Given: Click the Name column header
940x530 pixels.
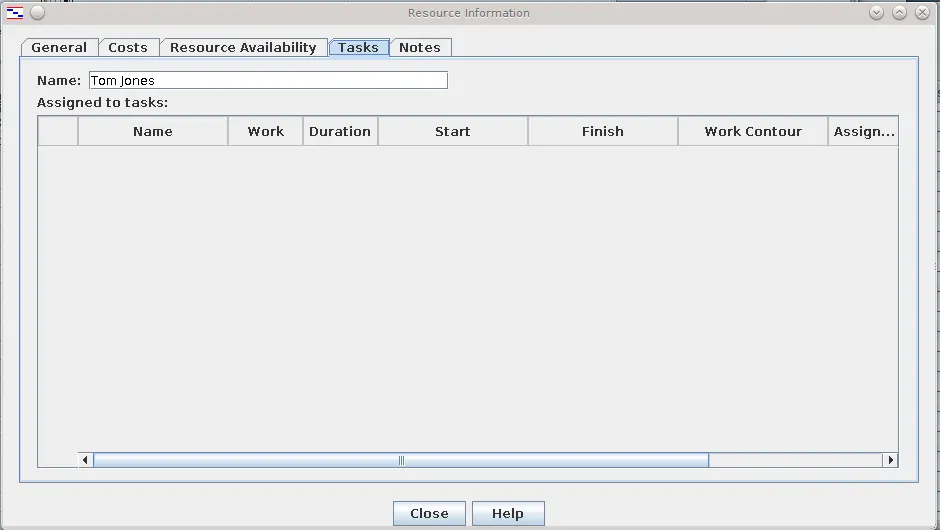Looking at the screenshot, I should (153, 131).
